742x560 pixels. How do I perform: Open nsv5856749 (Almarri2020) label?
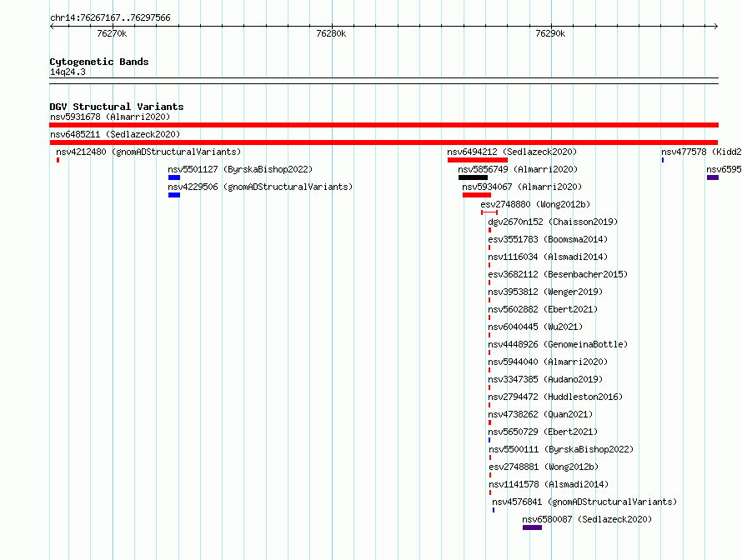pyautogui.click(x=518, y=169)
